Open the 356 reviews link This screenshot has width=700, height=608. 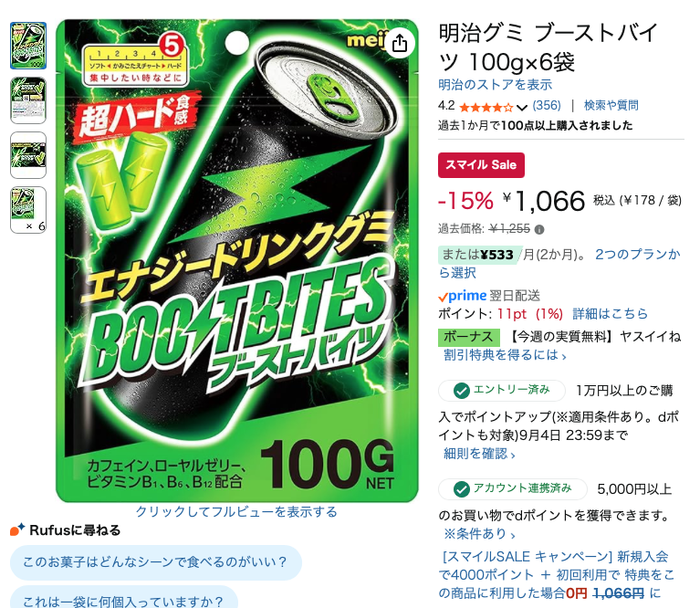pyautogui.click(x=547, y=106)
